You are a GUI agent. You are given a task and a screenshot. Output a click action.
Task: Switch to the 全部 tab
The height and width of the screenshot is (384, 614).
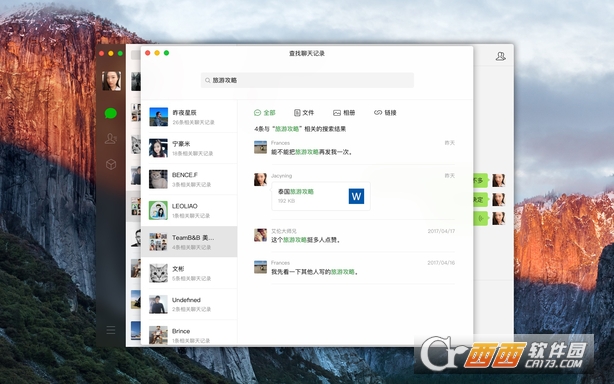click(265, 113)
